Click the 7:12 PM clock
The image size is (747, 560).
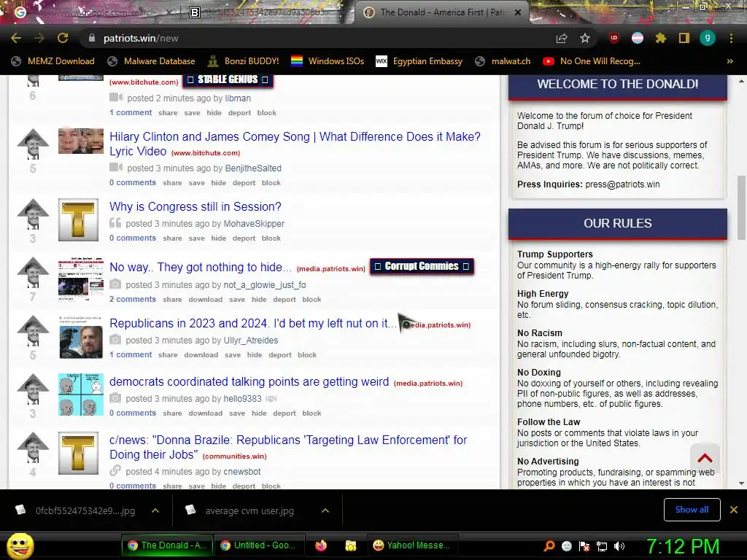coord(683,547)
